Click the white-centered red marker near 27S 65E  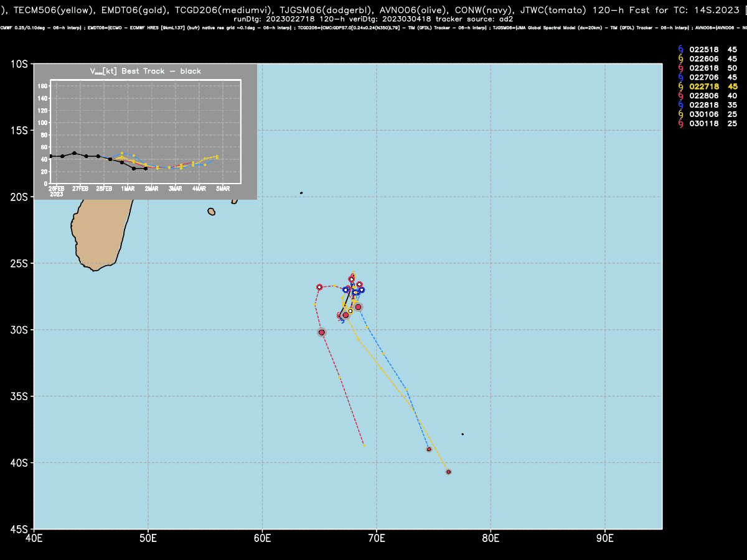(x=319, y=287)
